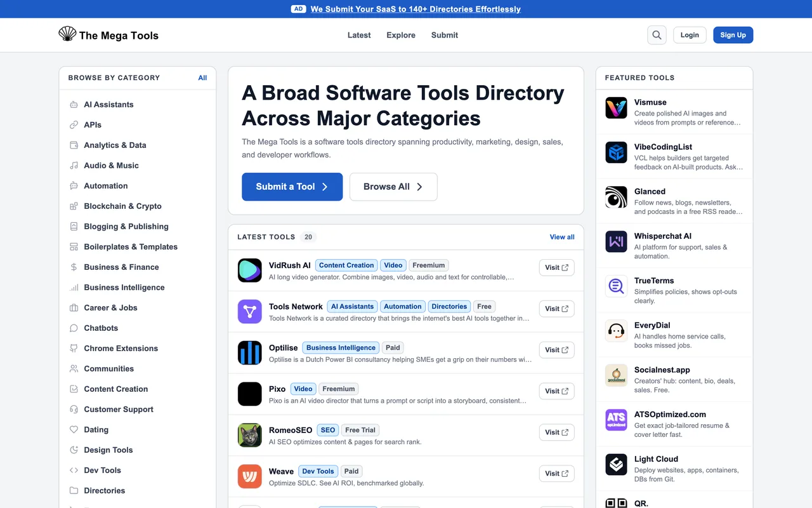Click the Submit a Tool button
The height and width of the screenshot is (508, 812).
[x=292, y=187]
